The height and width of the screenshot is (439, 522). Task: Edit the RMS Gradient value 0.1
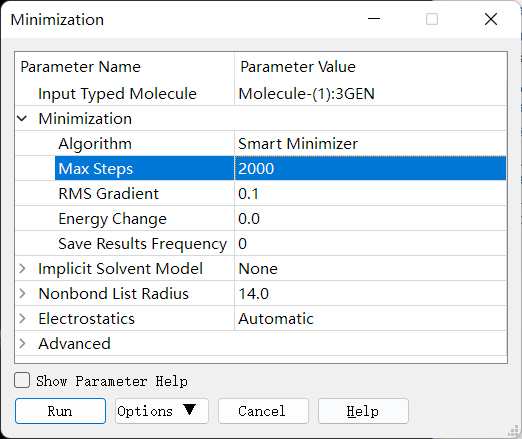[x=370, y=193]
